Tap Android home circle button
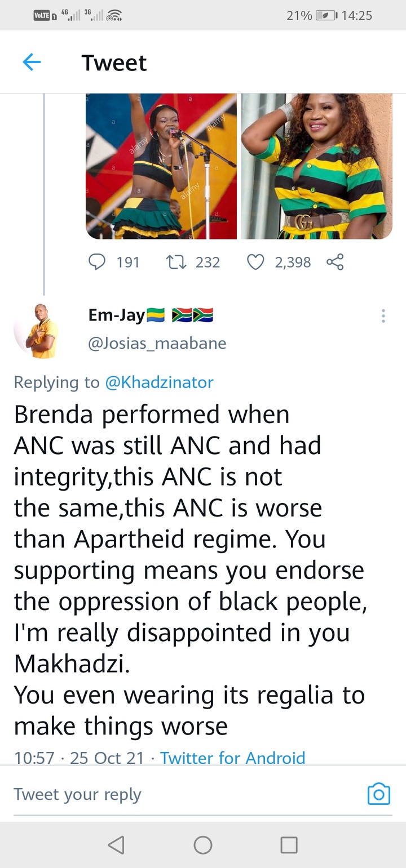This screenshot has width=406, height=868. pos(203,844)
